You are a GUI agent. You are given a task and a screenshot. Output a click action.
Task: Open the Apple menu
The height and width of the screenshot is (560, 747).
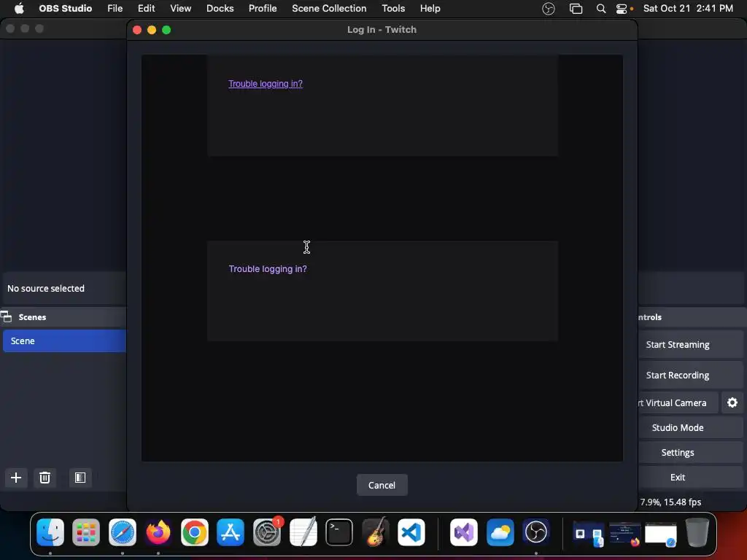[x=19, y=8]
